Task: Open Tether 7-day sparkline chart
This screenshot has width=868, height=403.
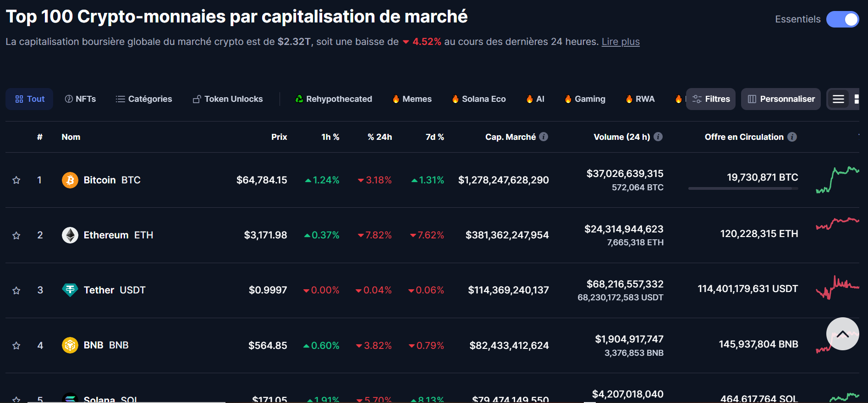Action: tap(837, 287)
